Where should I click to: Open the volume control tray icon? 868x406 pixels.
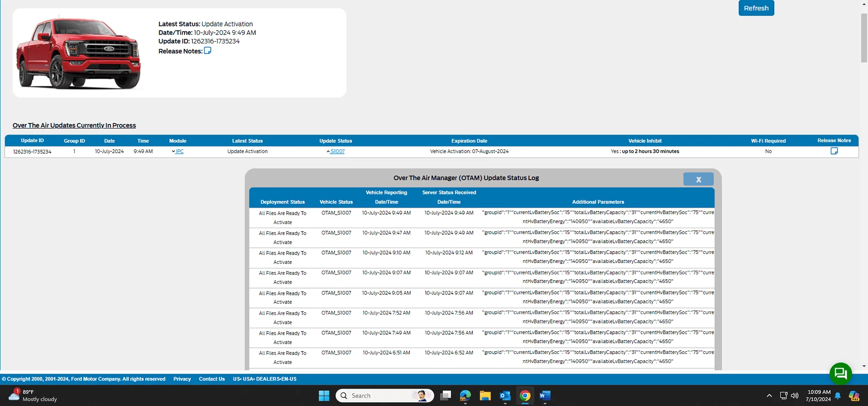coord(795,395)
